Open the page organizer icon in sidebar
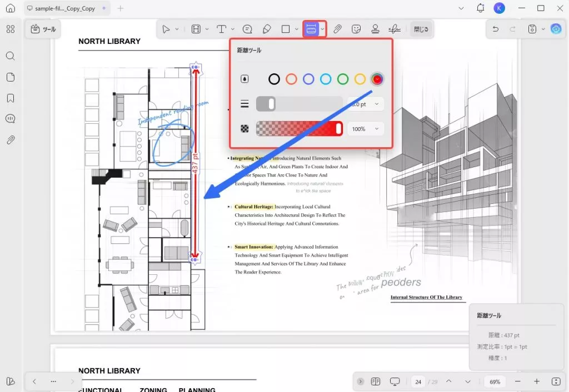 coord(11,77)
